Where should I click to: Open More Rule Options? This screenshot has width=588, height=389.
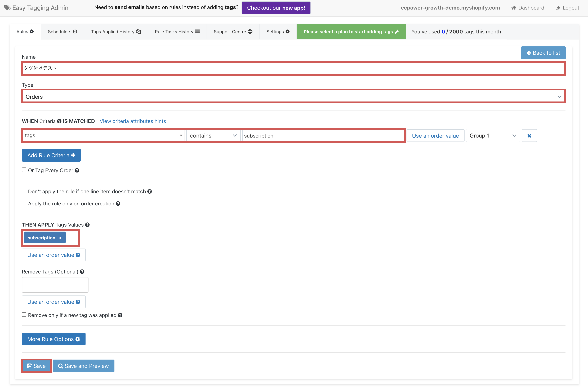click(x=54, y=339)
